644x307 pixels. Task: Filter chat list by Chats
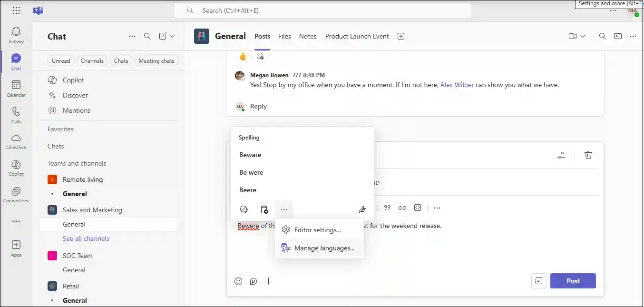[x=121, y=60]
